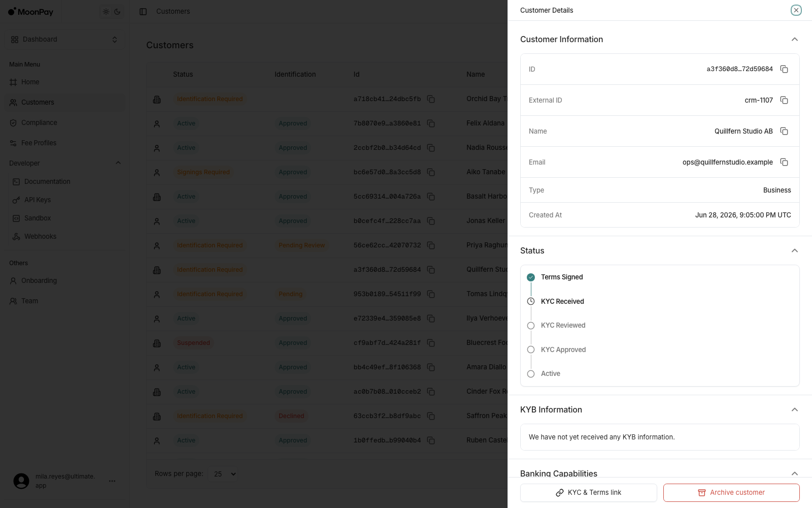
Task: Copy ID b0cefc4f…228cc7aa in table
Action: pyautogui.click(x=431, y=221)
